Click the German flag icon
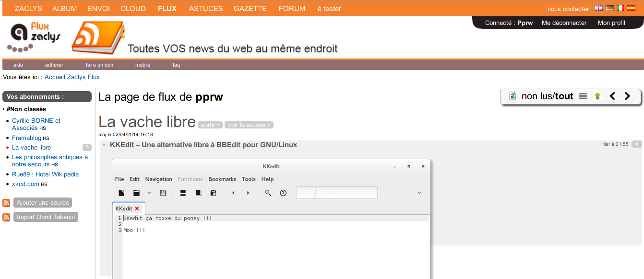This screenshot has width=644, height=279. [609, 9]
